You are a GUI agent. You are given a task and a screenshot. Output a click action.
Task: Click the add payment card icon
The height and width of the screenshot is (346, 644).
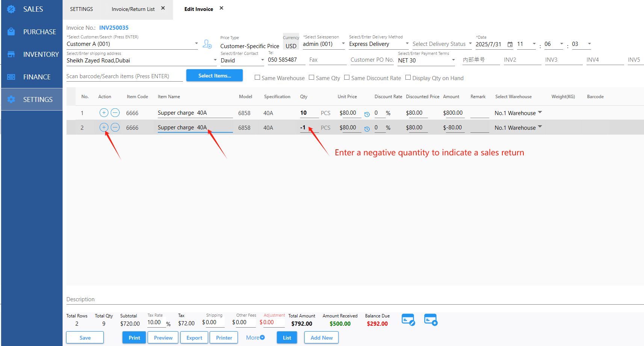pyautogui.click(x=431, y=320)
